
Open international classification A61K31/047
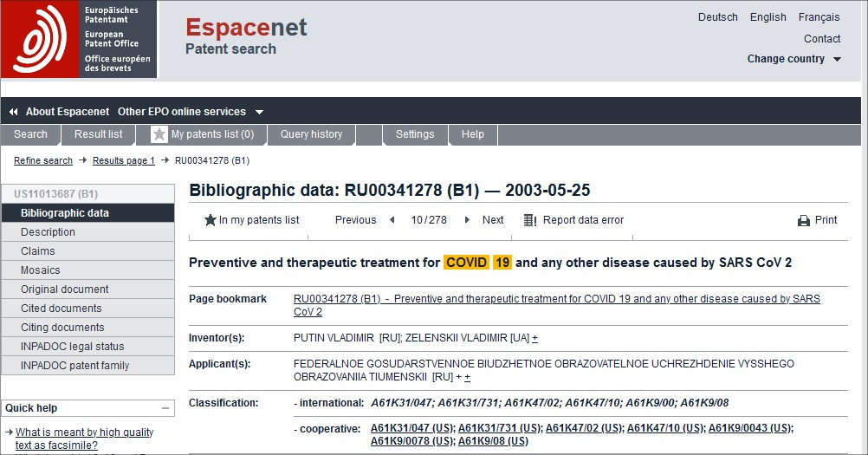tap(401, 403)
